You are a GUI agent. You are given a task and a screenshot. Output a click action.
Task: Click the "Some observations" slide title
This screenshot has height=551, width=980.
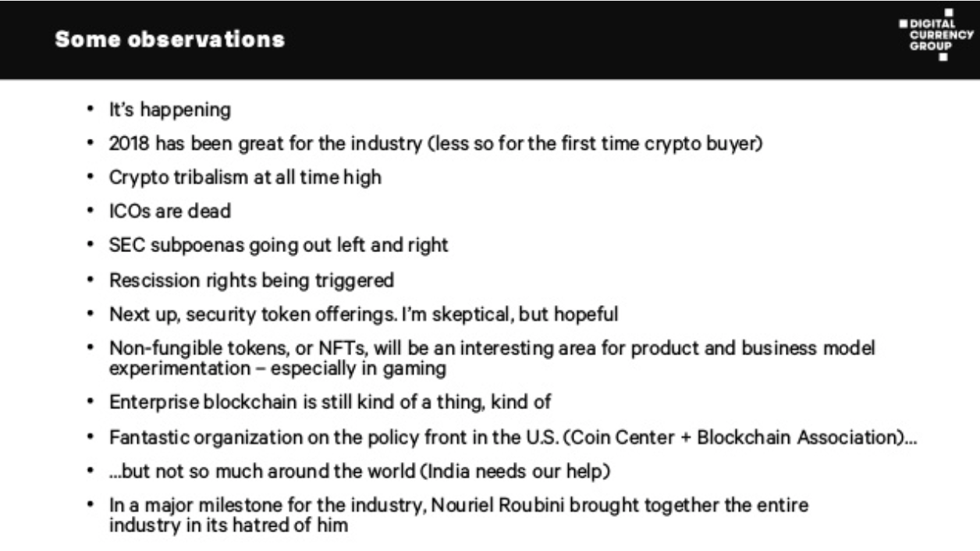(170, 39)
